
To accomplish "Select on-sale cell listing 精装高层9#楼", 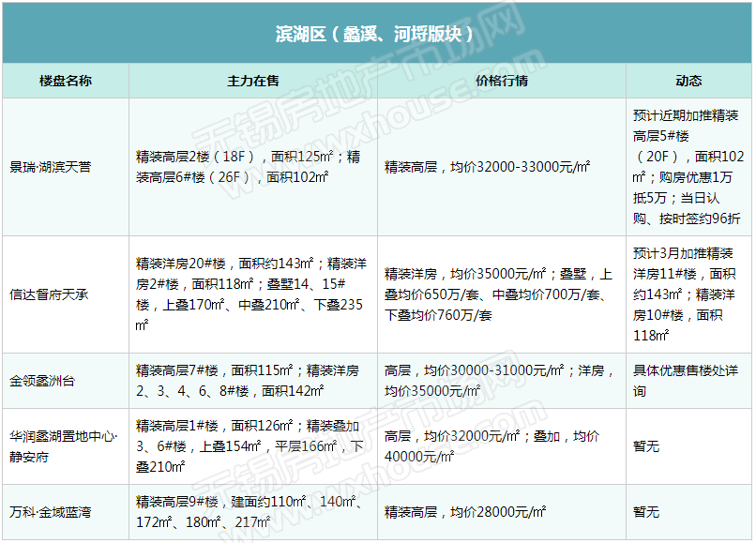I will click(x=253, y=512).
